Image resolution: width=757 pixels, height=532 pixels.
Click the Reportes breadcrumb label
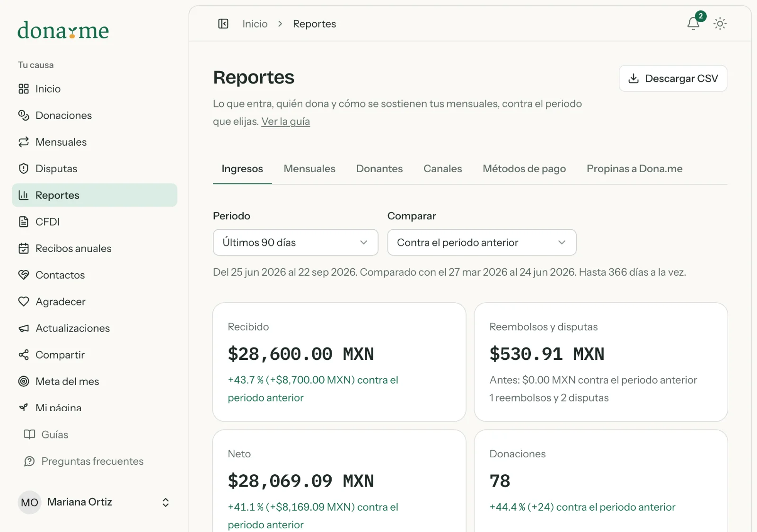click(314, 24)
